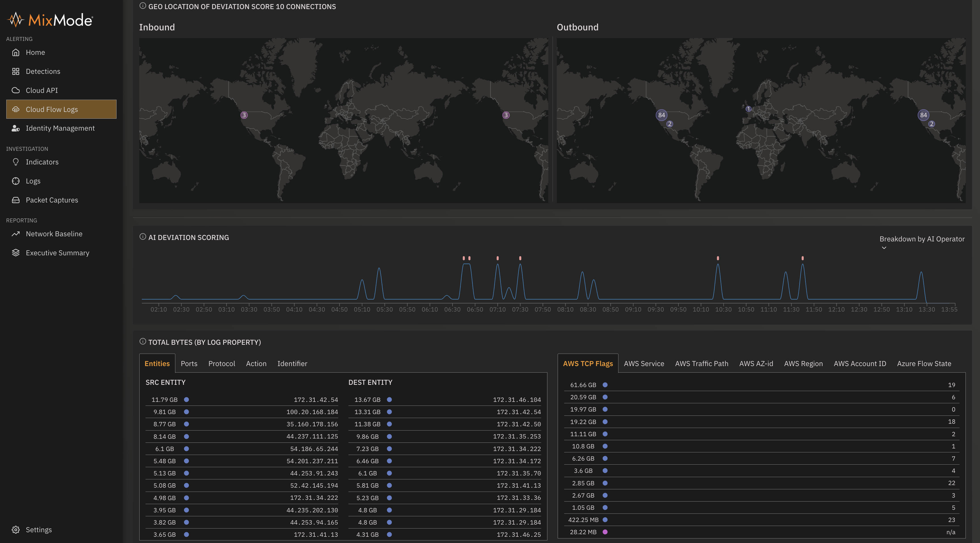Select the AWS Service tab
The image size is (980, 543).
(x=644, y=364)
